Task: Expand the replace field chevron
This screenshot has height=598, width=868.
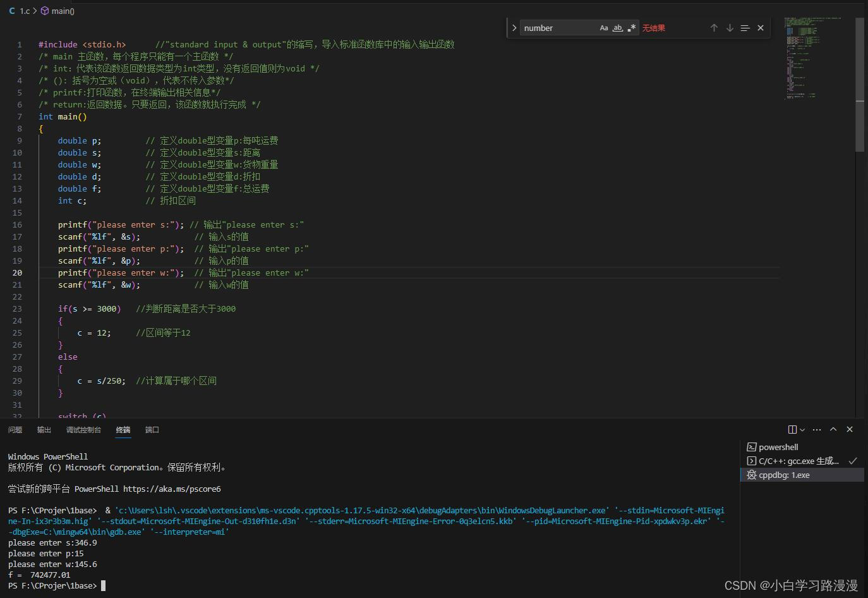Action: click(514, 28)
